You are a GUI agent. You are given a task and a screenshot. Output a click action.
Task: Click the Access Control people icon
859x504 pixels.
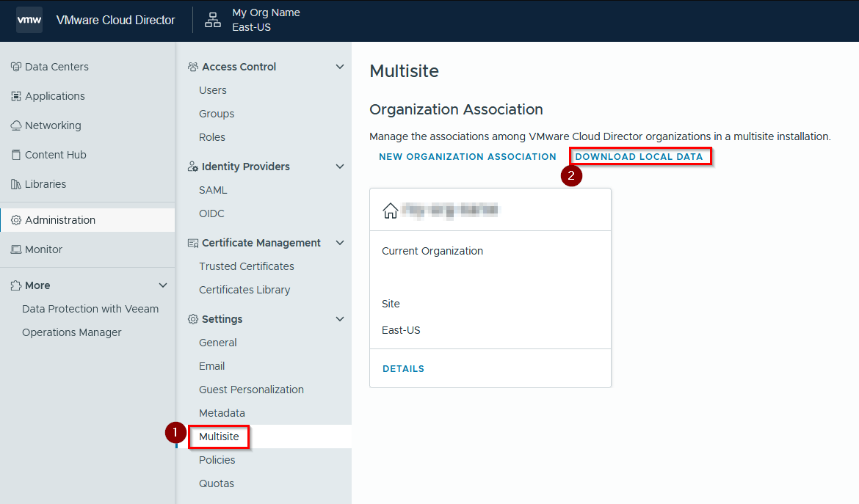click(193, 67)
